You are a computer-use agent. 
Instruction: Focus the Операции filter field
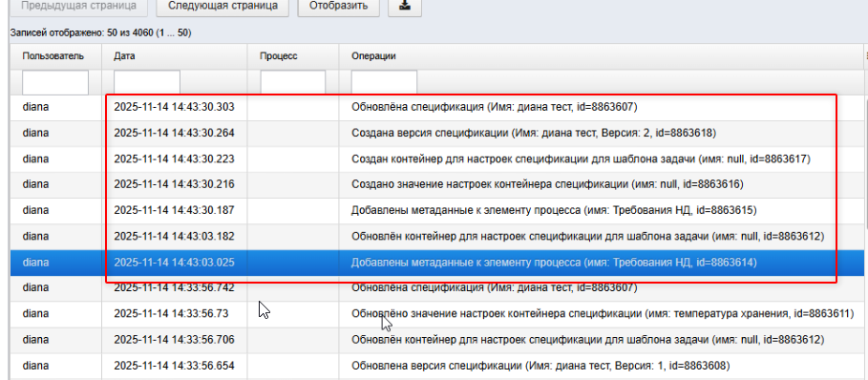pyautogui.click(x=384, y=82)
